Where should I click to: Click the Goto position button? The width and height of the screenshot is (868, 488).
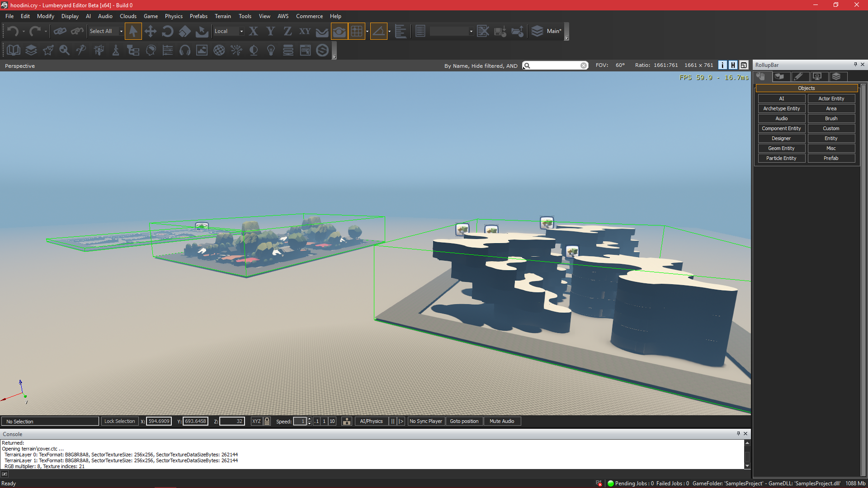coord(464,421)
